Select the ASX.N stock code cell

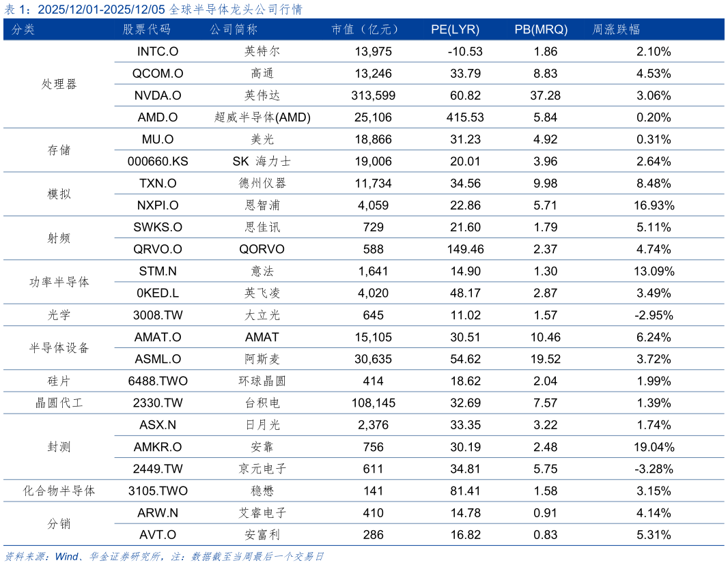[158, 425]
